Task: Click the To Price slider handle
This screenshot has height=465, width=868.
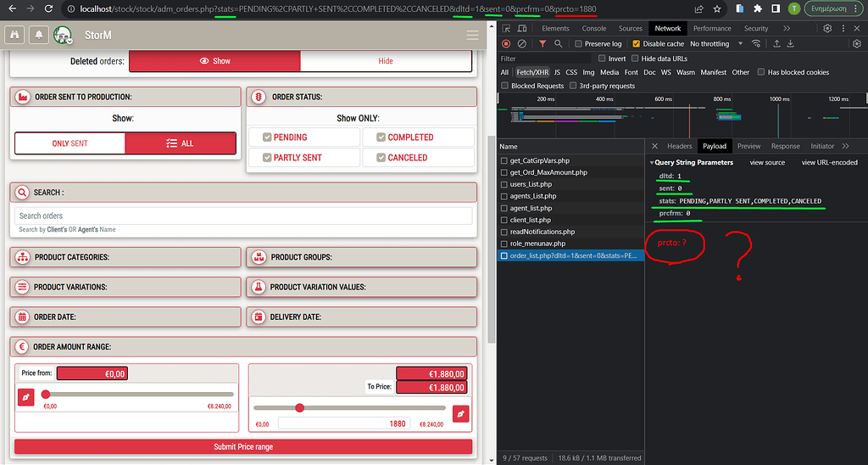Action: coord(299,407)
